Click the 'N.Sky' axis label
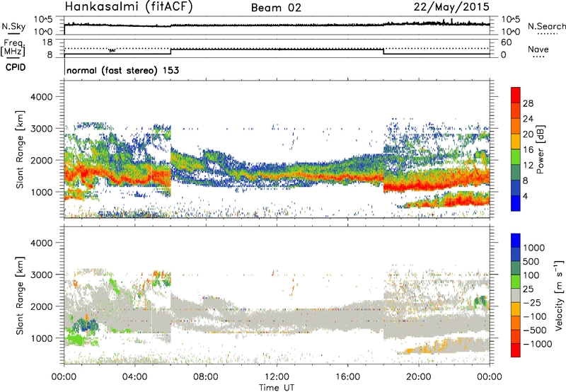Image resolution: width=566 pixels, height=392 pixels. click(13, 26)
